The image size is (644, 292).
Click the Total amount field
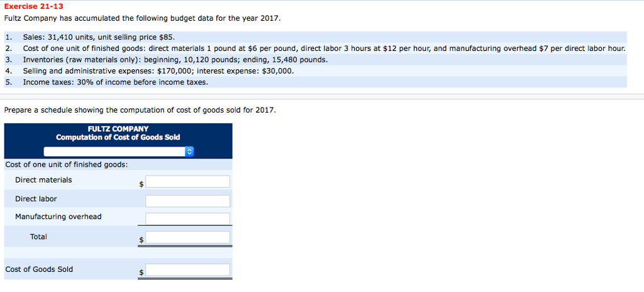click(187, 237)
